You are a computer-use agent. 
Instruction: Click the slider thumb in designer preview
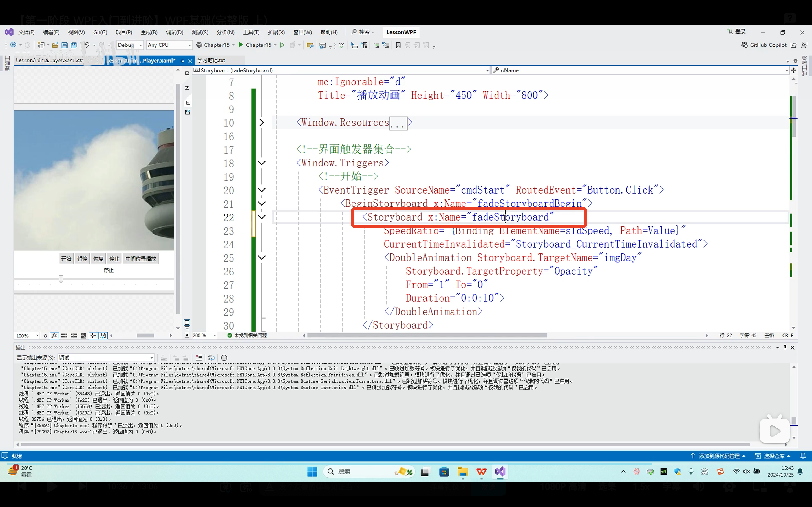coord(61,279)
